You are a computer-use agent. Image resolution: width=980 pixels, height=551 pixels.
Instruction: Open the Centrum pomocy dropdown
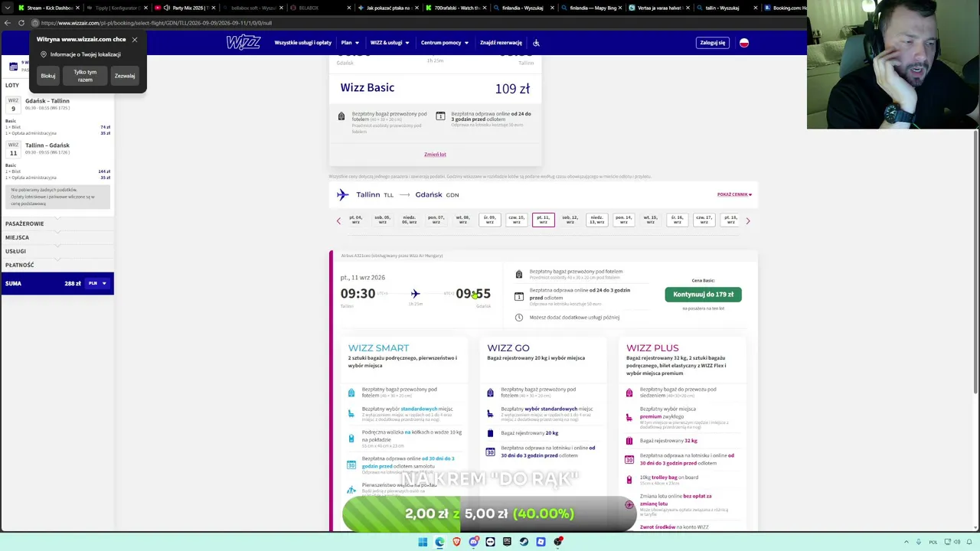[x=444, y=43]
